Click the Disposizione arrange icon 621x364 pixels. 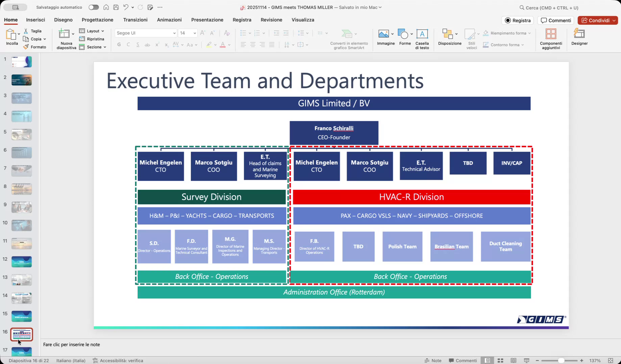[447, 34]
